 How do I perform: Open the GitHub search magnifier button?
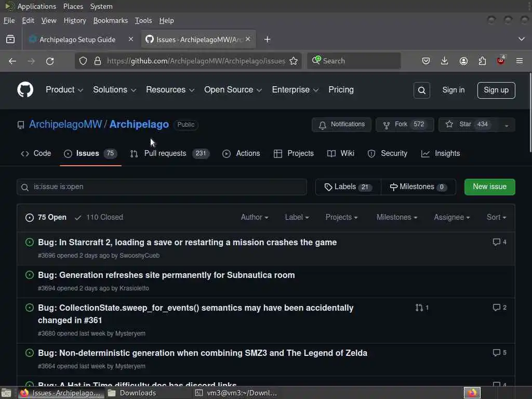(422, 90)
